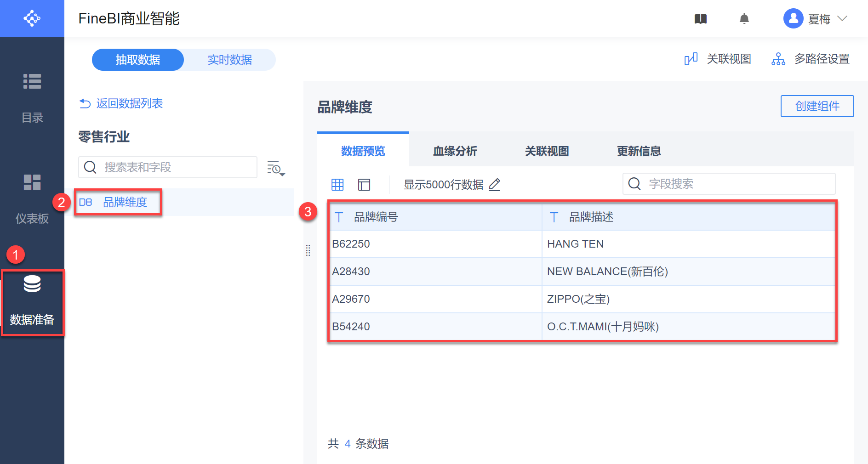Image resolution: width=868 pixels, height=464 pixels.
Task: Return via 返回数据列表 link
Action: click(x=121, y=103)
